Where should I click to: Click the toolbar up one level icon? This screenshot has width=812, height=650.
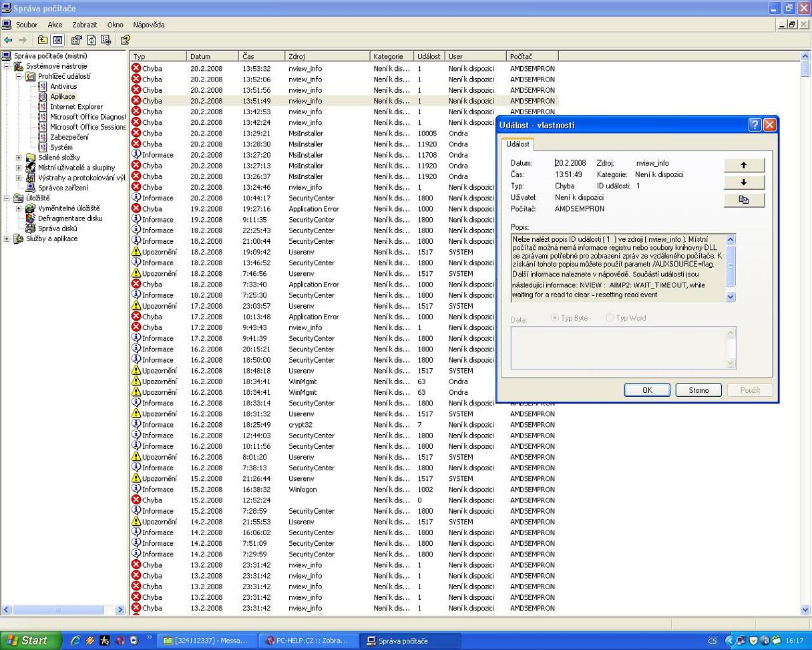tap(43, 40)
